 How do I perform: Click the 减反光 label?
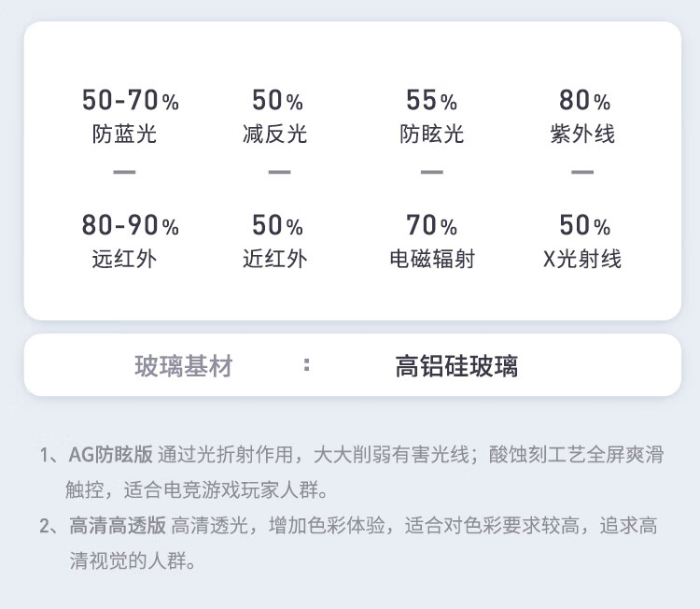click(275, 135)
